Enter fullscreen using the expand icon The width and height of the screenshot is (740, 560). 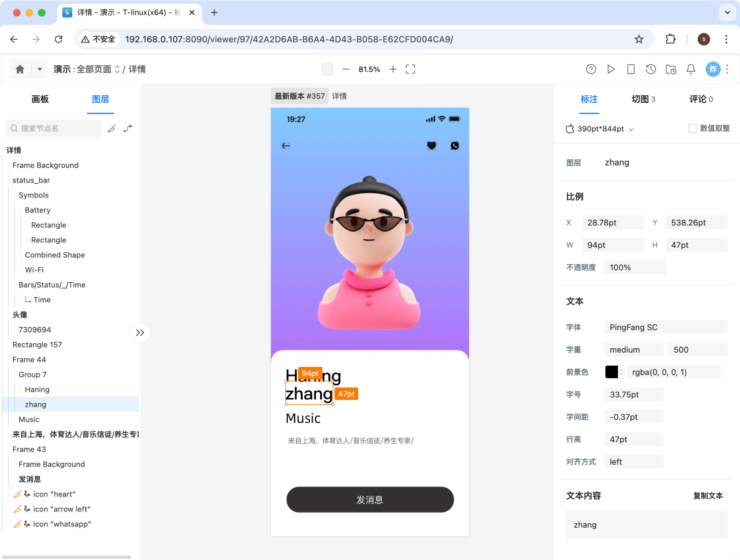pos(410,69)
